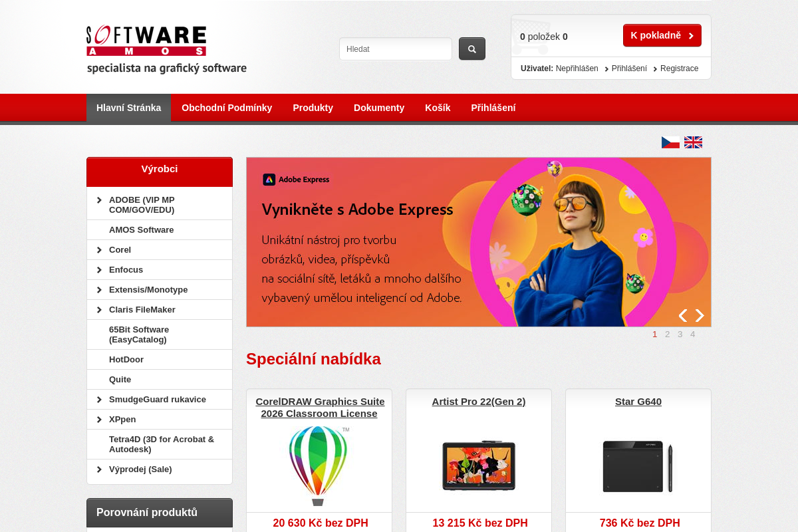Click the magnifier search button
The height and width of the screenshot is (532, 798).
click(472, 49)
